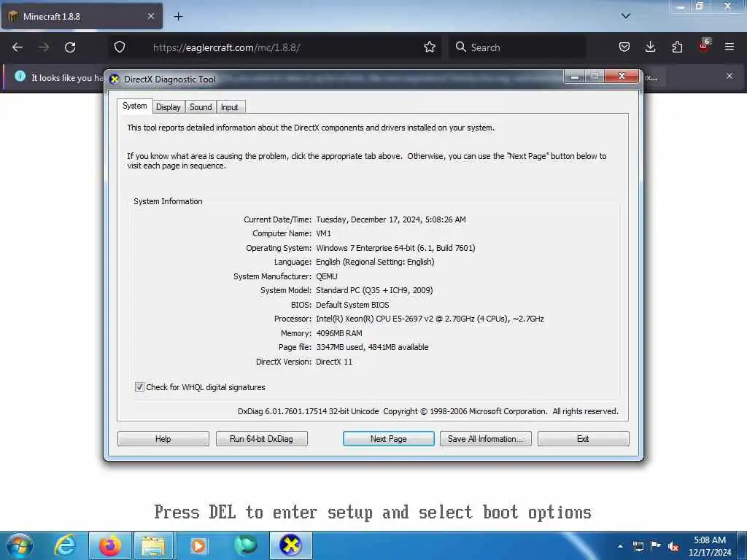Click Processor value Intel(R) Xeon(R) CPU text
The width and height of the screenshot is (747, 560).
pyautogui.click(x=430, y=319)
